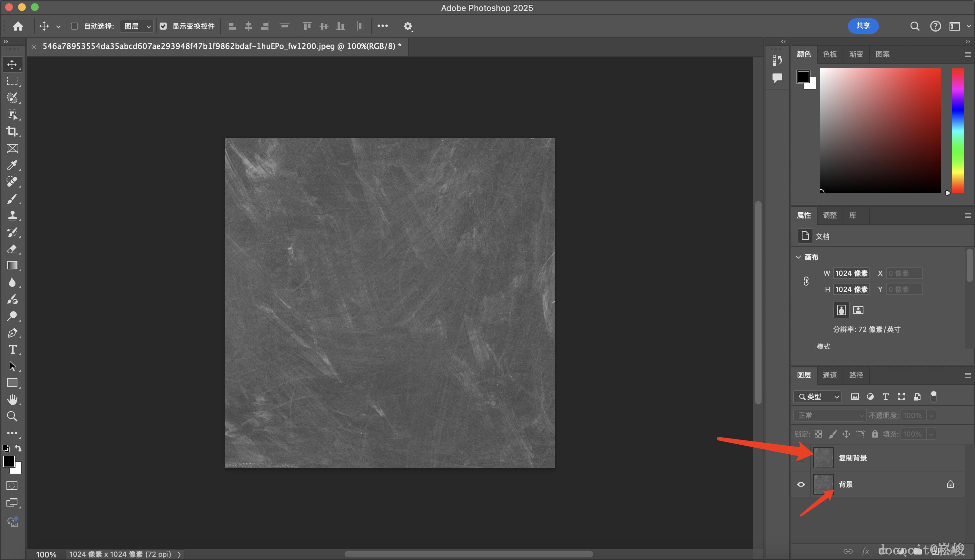Viewport: 975px width, 560px height.
Task: Select the Eyedropper tool
Action: pos(12,165)
